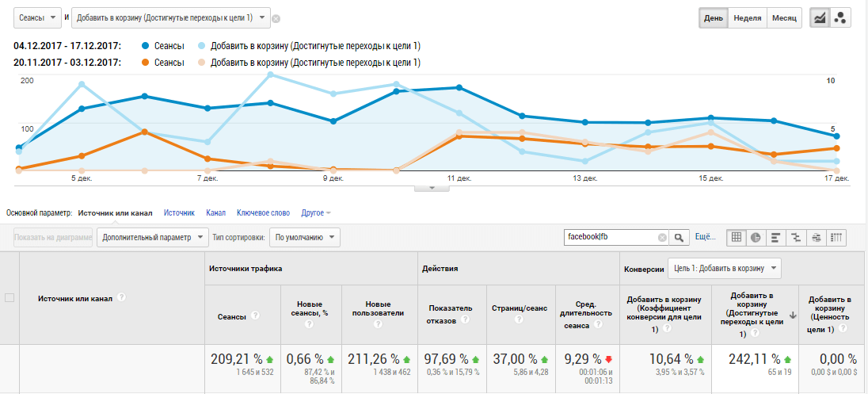Switch to the motion chart button
This screenshot has height=394, width=868.
coord(841,17)
